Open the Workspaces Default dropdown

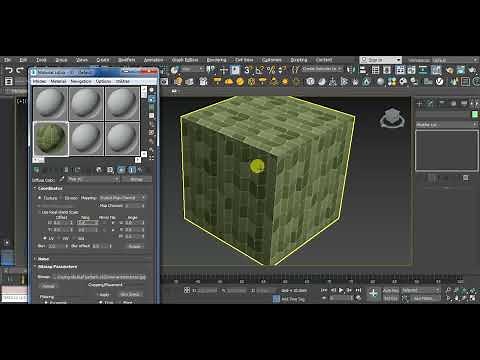(x=455, y=60)
